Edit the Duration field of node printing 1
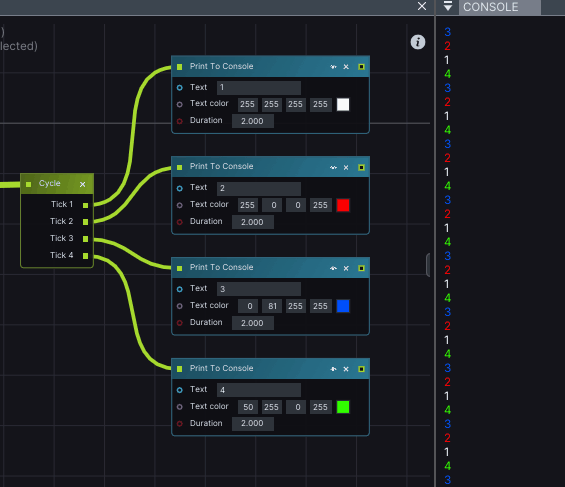 (x=253, y=121)
